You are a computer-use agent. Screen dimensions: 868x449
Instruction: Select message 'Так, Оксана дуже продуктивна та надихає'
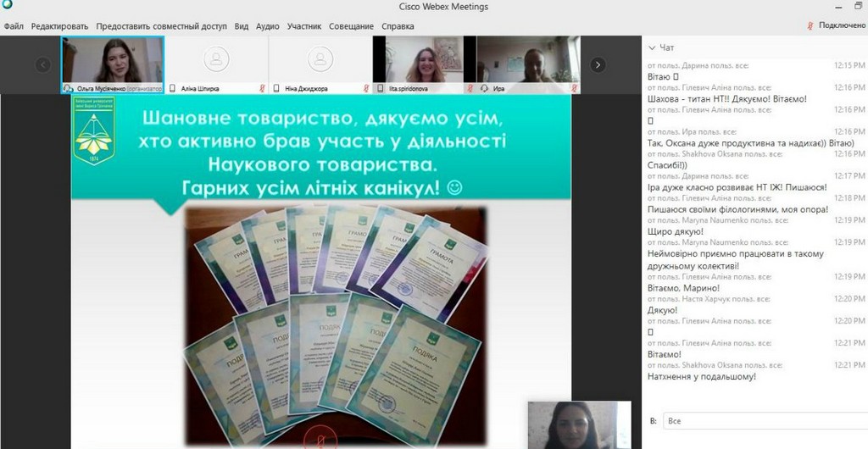coord(751,142)
